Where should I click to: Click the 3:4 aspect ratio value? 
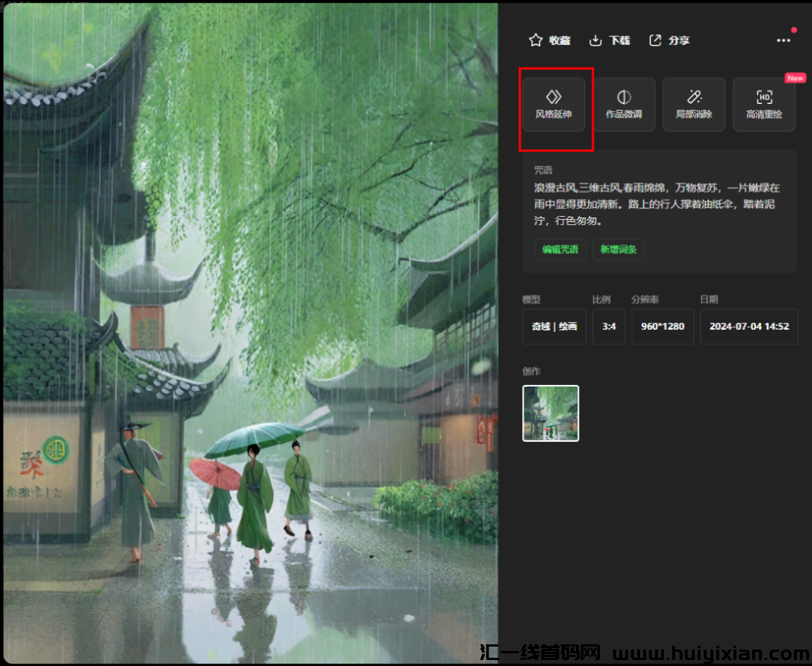(x=609, y=327)
